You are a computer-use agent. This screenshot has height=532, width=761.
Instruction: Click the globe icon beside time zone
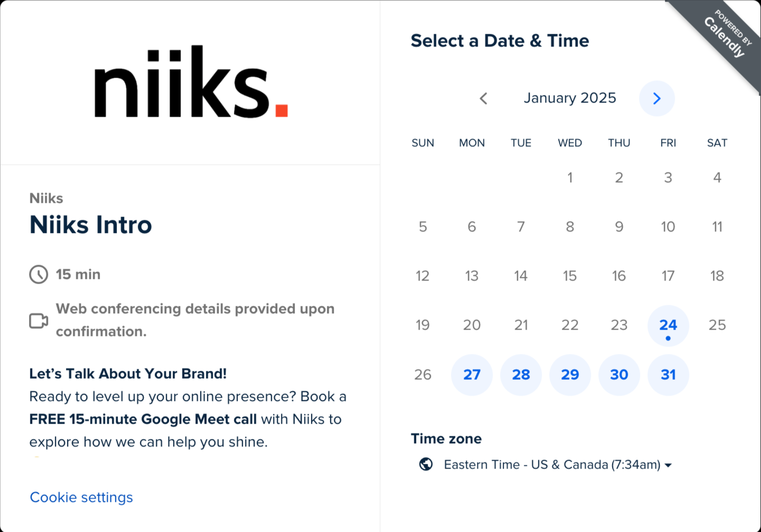click(x=426, y=464)
